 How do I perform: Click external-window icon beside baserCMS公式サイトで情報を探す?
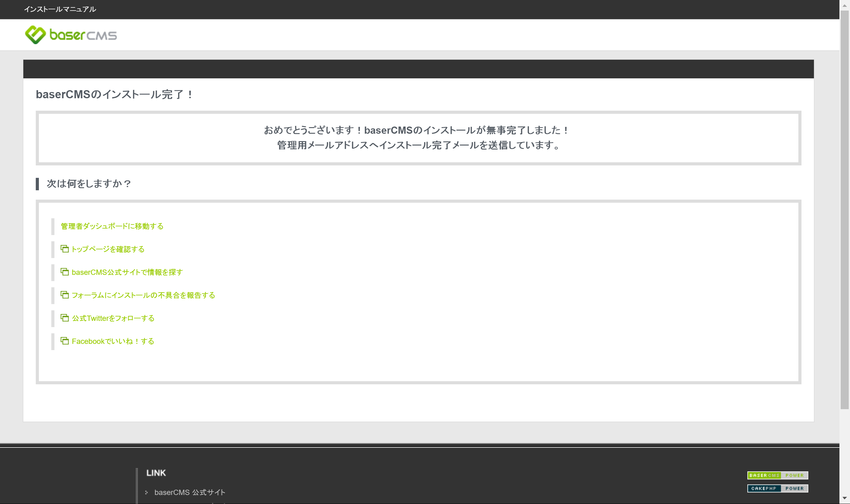(x=65, y=272)
